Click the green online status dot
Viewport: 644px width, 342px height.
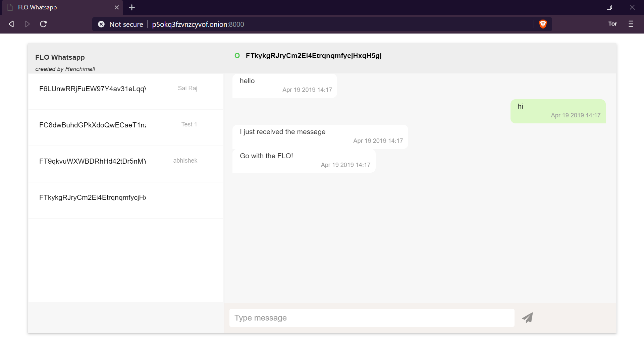click(237, 55)
